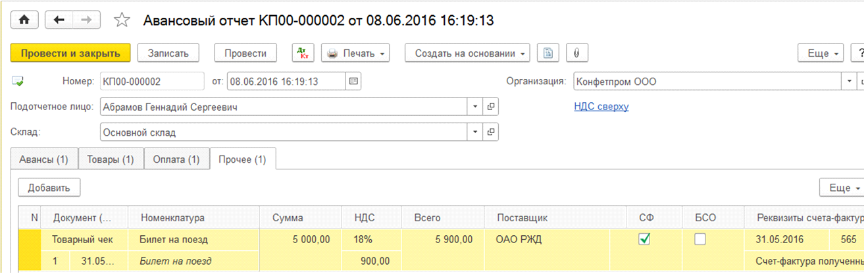This screenshot has width=868, height=276.
Task: Uncheck the СФ checkbox for ОАО РЖД
Action: (644, 240)
